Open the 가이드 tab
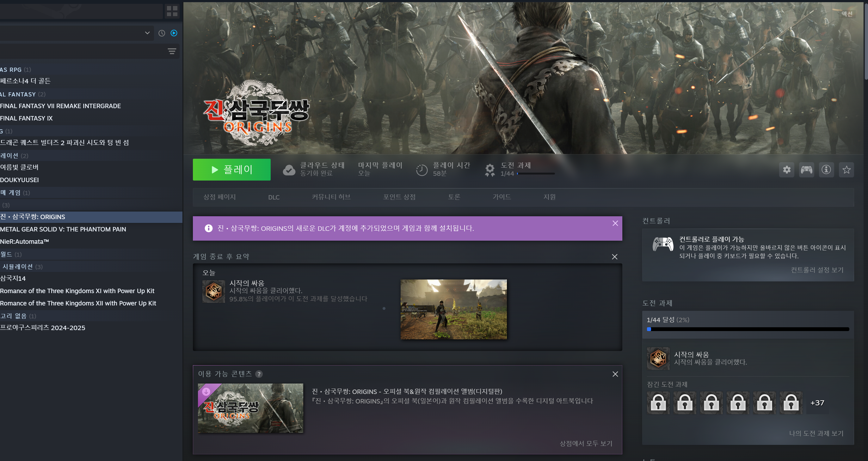Viewport: 868px width, 461px height. tap(502, 197)
